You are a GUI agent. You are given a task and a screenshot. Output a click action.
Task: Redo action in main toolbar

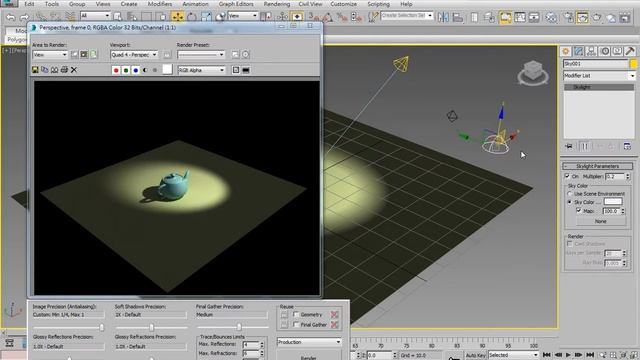tap(24, 17)
